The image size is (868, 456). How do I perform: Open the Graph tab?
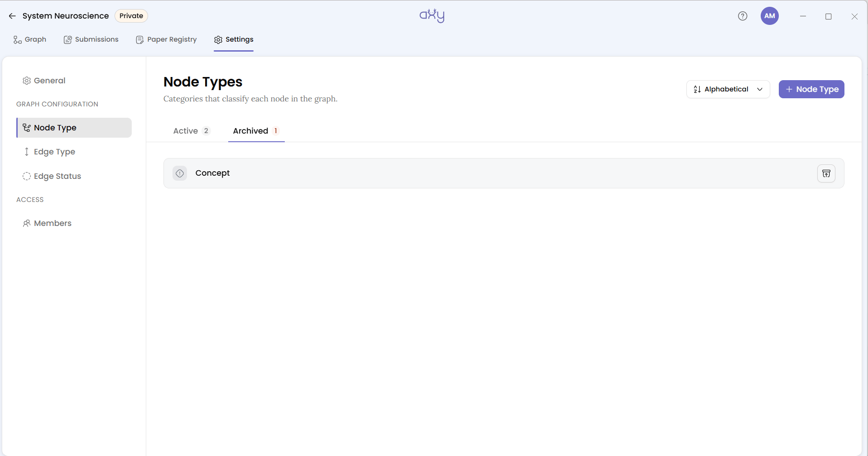(30, 39)
